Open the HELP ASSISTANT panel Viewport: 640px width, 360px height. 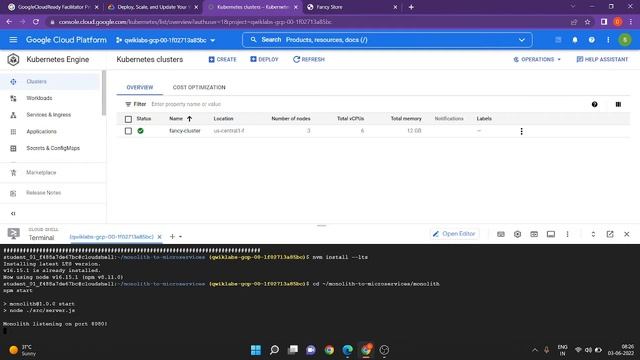(602, 60)
